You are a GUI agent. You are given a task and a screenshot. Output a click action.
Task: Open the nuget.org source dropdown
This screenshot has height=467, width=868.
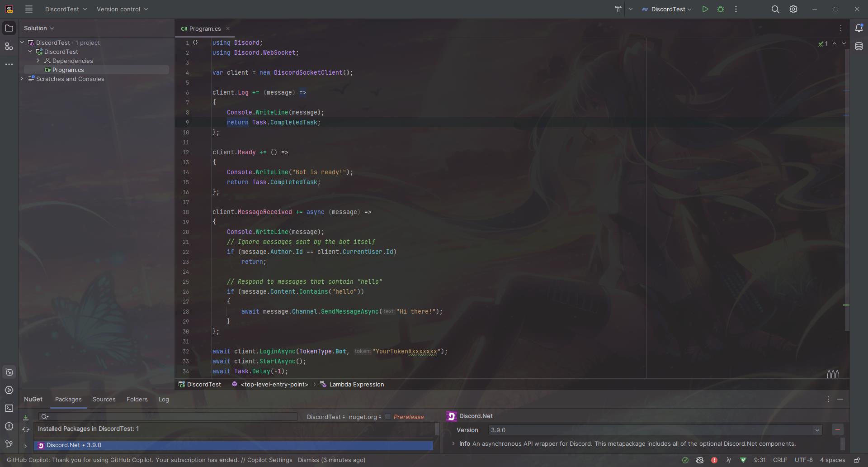(365, 417)
